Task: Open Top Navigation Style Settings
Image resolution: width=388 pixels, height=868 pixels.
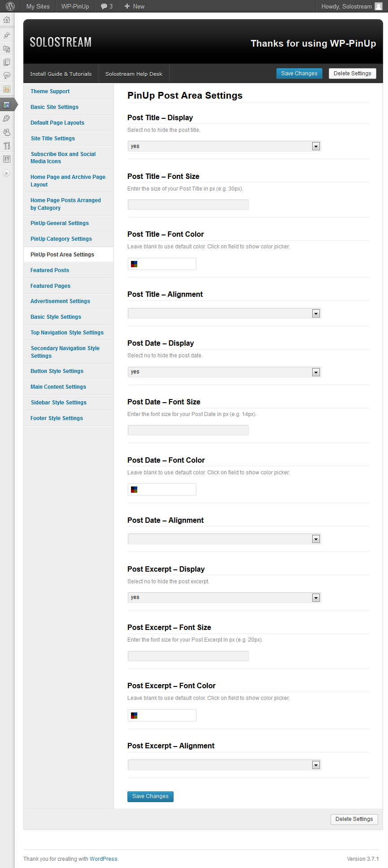Action: 69,333
